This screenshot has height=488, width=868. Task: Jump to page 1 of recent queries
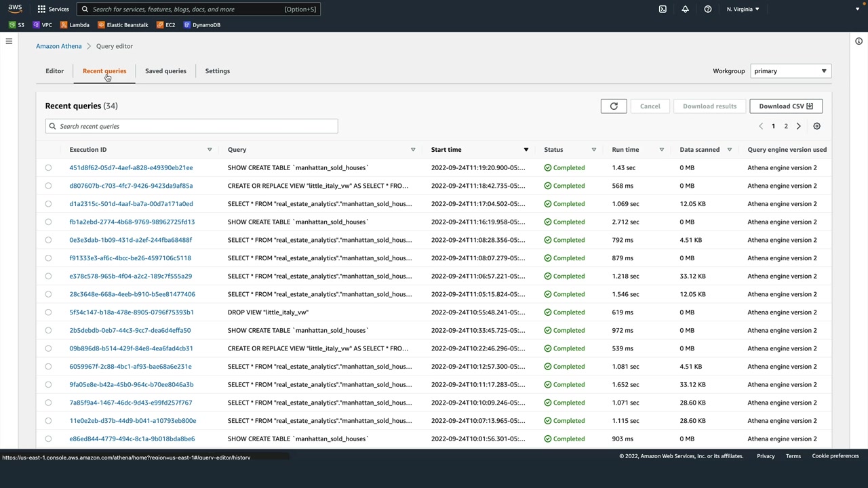[x=773, y=126]
